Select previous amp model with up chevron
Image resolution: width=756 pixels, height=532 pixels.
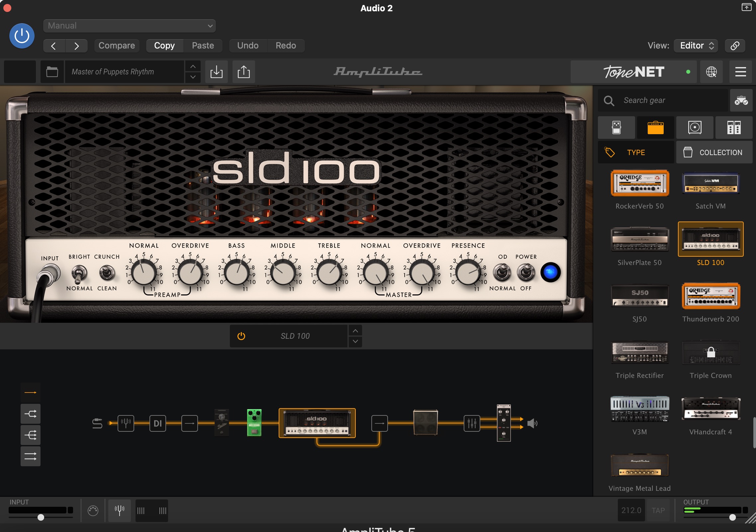355,331
